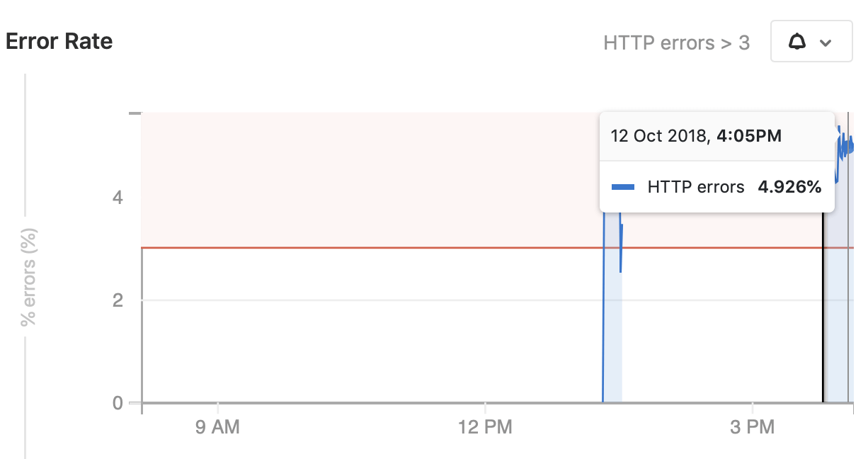Select the 'Error Rate' chart title

pyautogui.click(x=59, y=41)
